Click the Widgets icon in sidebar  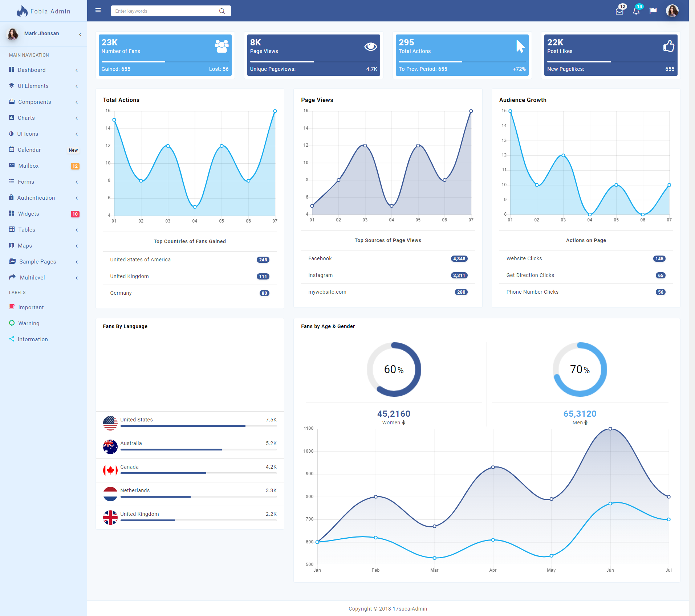pyautogui.click(x=12, y=213)
